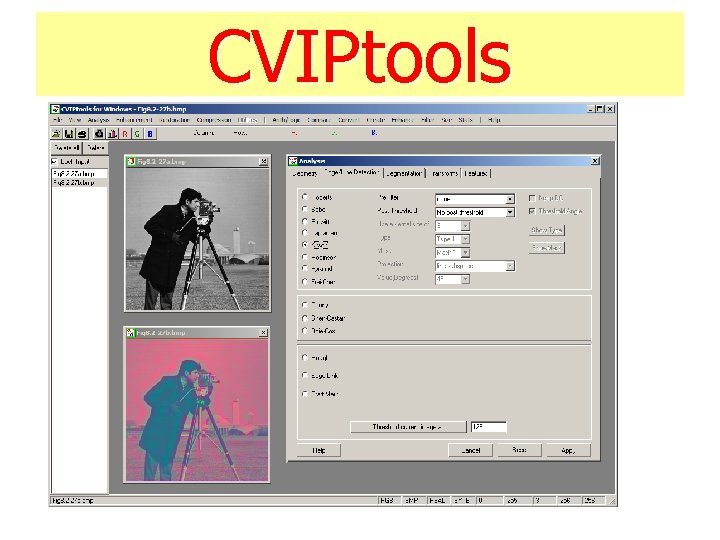The height and width of the screenshot is (540, 720).
Task: Click the Show Mask button
Action: [x=546, y=248]
